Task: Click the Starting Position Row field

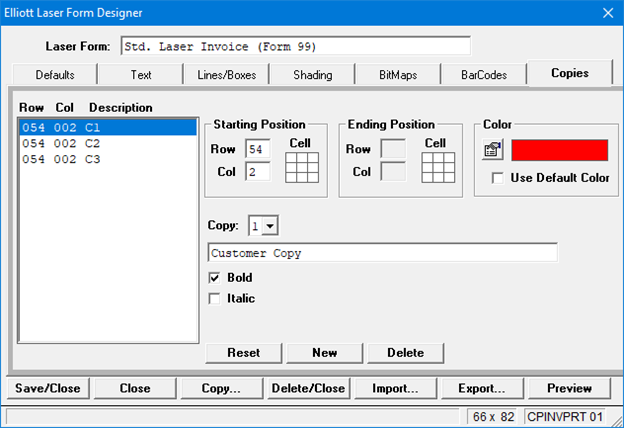Action: (x=257, y=150)
